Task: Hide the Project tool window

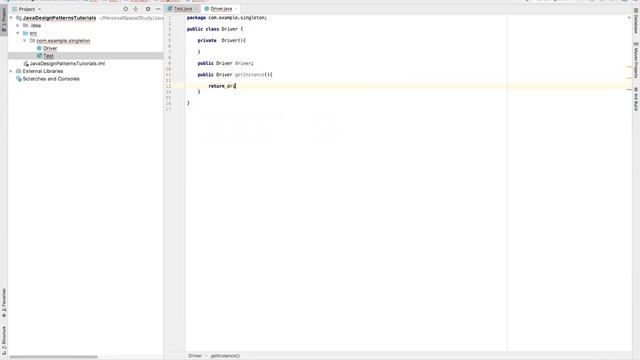Action: 158,9
